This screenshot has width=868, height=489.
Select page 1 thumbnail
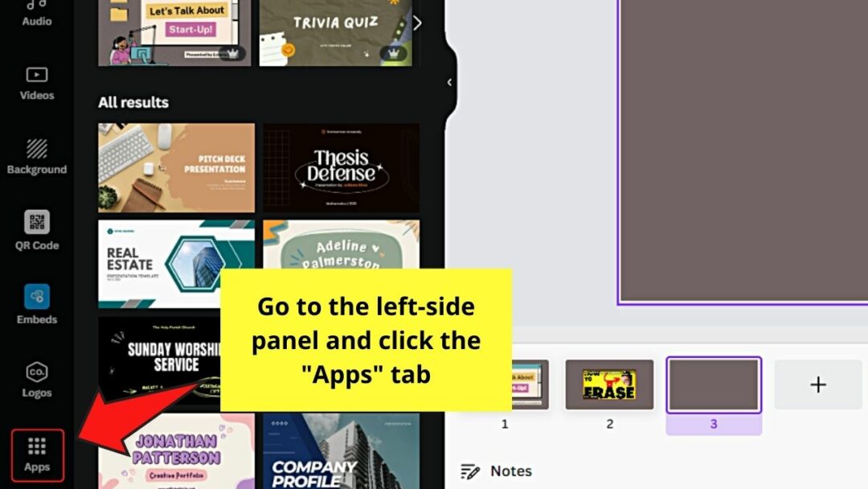tap(504, 384)
